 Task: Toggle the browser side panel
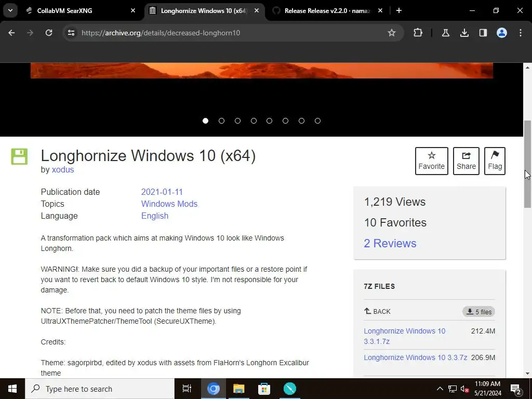tap(483, 33)
